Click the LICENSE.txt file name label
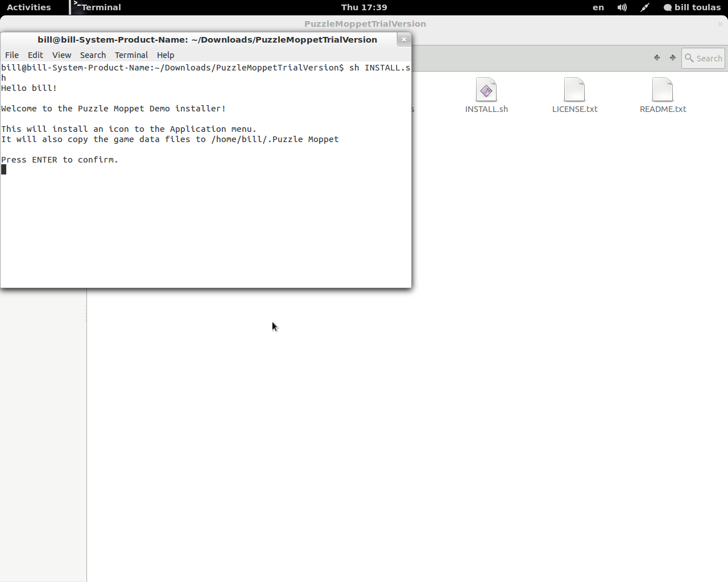The width and height of the screenshot is (728, 582). 574,109
